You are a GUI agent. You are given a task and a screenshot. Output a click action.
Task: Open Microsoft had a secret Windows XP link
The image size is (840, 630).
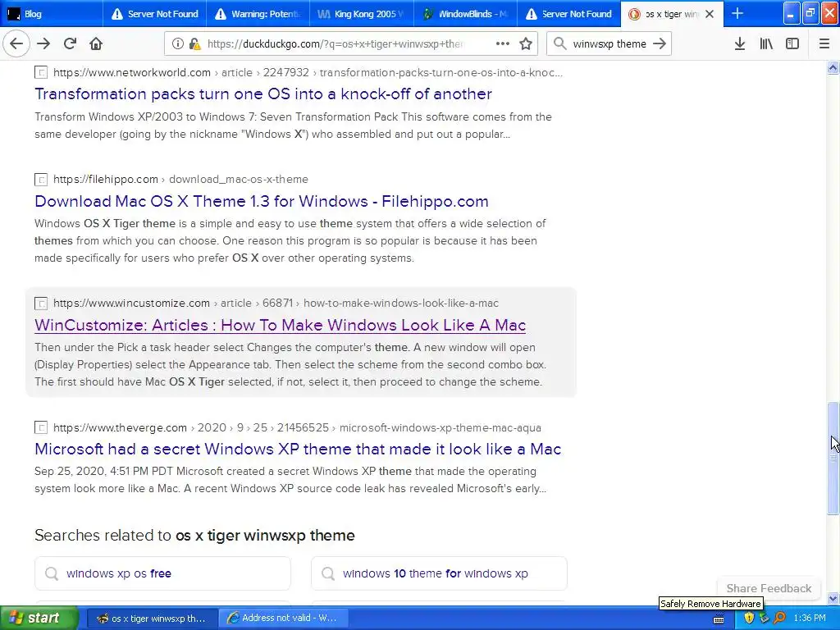pos(298,449)
